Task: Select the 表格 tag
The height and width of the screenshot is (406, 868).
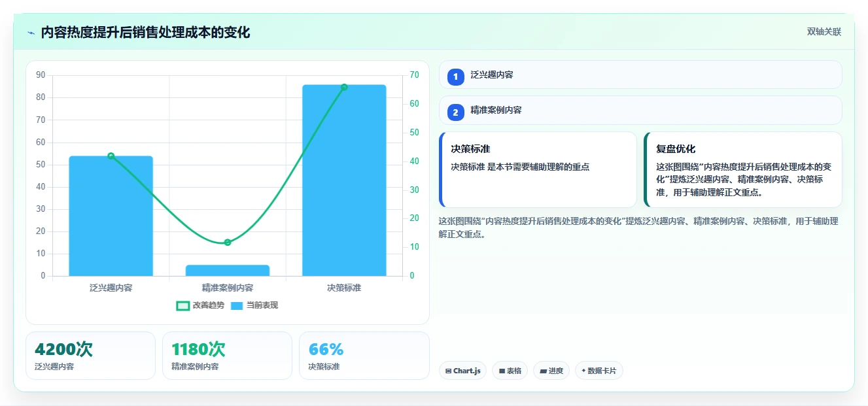Action: tap(510, 371)
